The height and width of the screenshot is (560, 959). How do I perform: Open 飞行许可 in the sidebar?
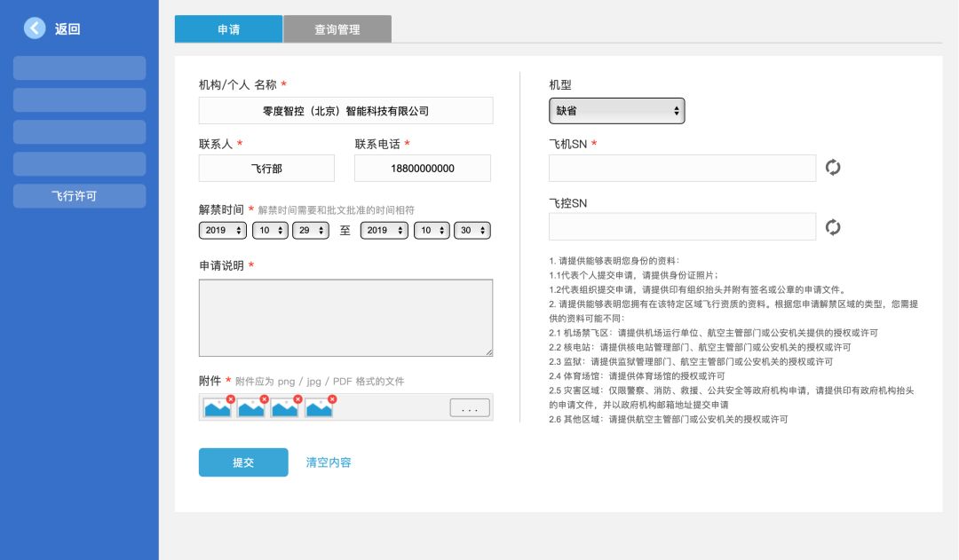pos(79,196)
